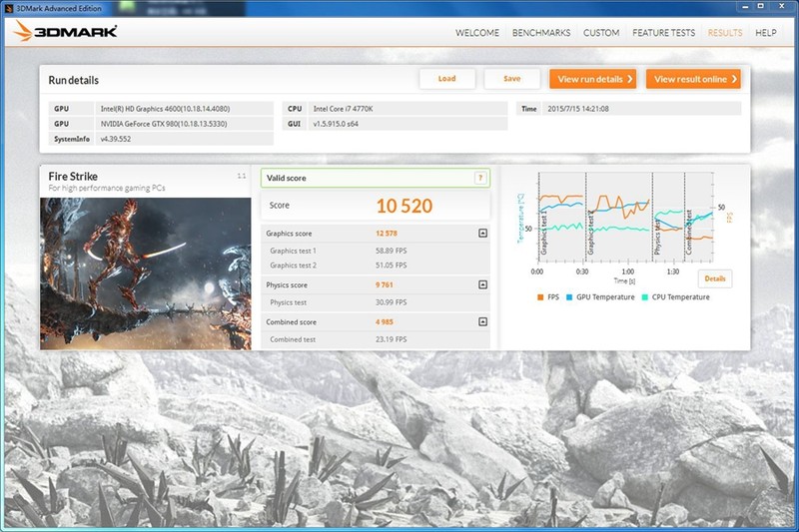Select the Combined score value 4 985
This screenshot has height=532, width=799.
(x=385, y=321)
